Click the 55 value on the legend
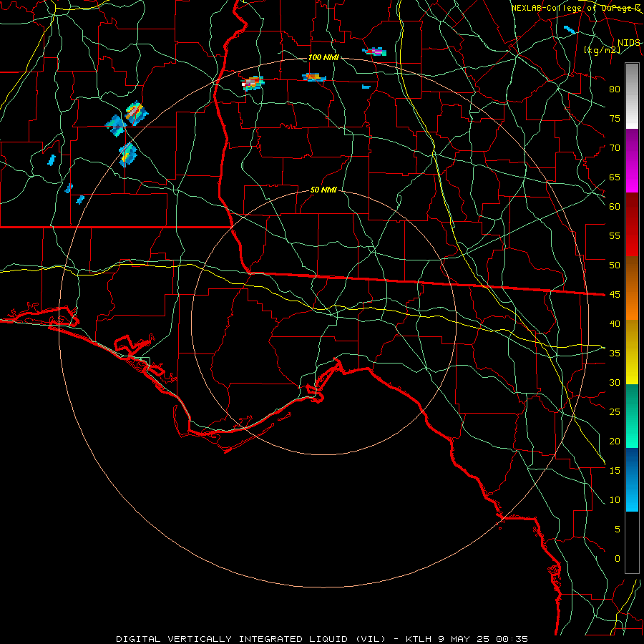Image resolution: width=644 pixels, height=644 pixels. tap(615, 235)
